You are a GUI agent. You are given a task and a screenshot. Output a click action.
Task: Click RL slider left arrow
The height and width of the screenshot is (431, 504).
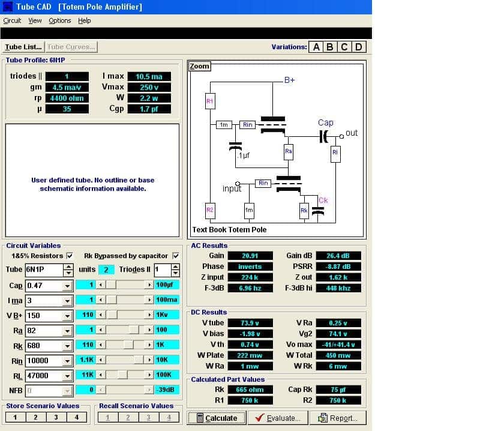101,375
